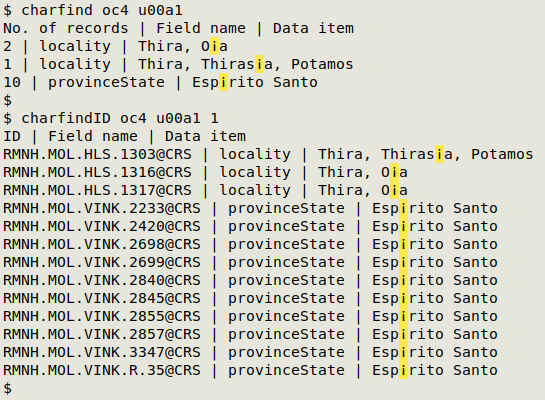Click the ID RMNH.MOL.VINK.2840@CRS
545x400 pixels.
point(102,280)
